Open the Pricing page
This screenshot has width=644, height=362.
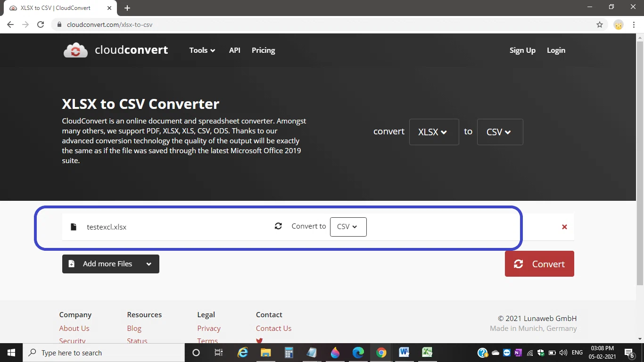[263, 50]
